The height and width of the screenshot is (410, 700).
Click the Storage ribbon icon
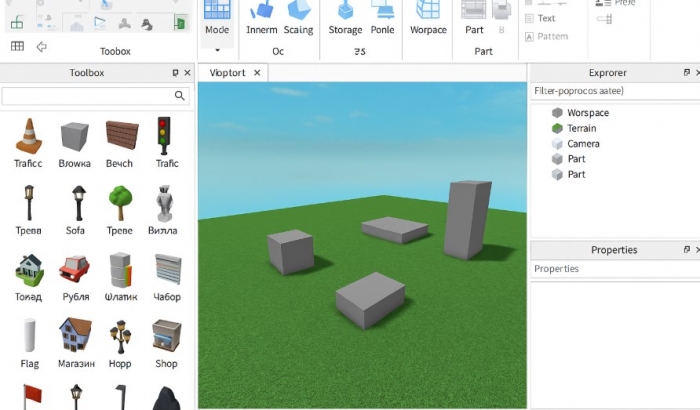(x=345, y=12)
